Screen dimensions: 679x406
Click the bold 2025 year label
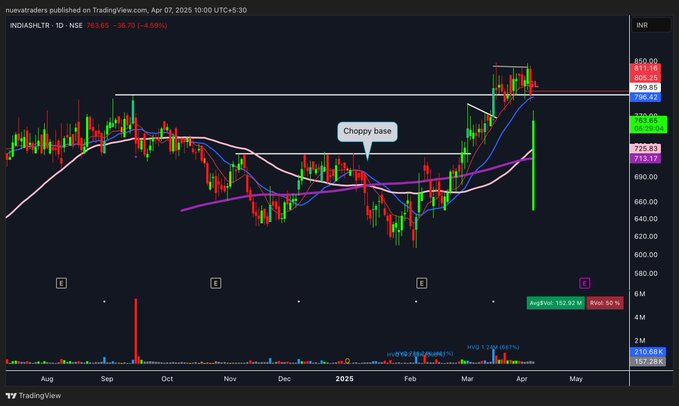coord(345,379)
